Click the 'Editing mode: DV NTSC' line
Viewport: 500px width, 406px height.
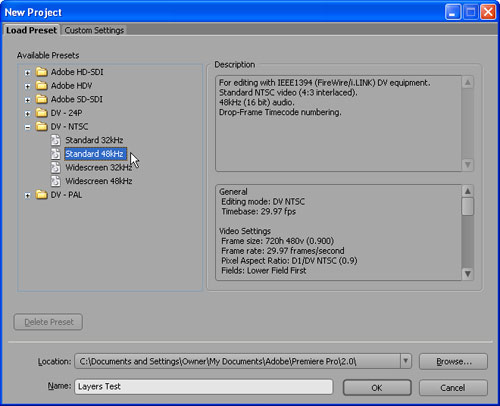point(263,201)
